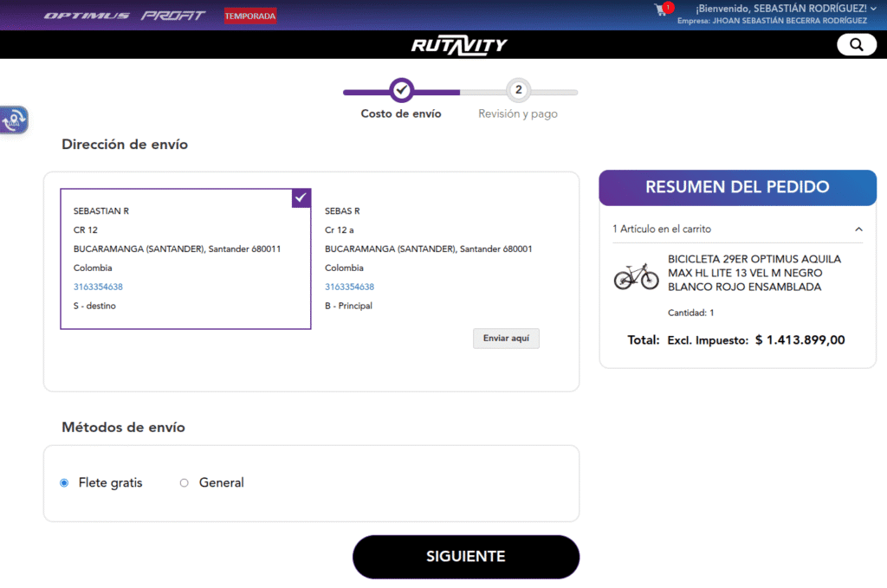Viewport: 887px width, 588px height.
Task: Click the Rutavity logo
Action: point(459,45)
